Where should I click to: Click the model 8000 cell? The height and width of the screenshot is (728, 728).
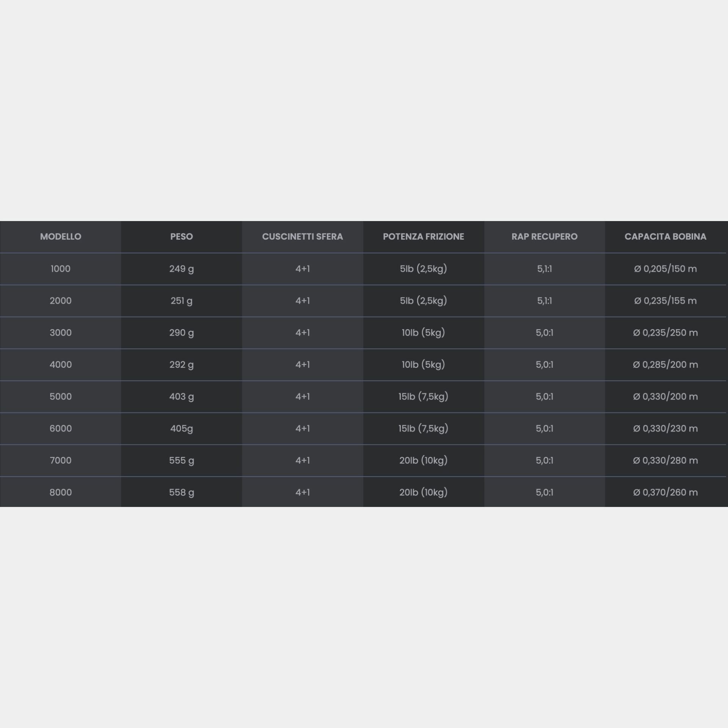61,492
